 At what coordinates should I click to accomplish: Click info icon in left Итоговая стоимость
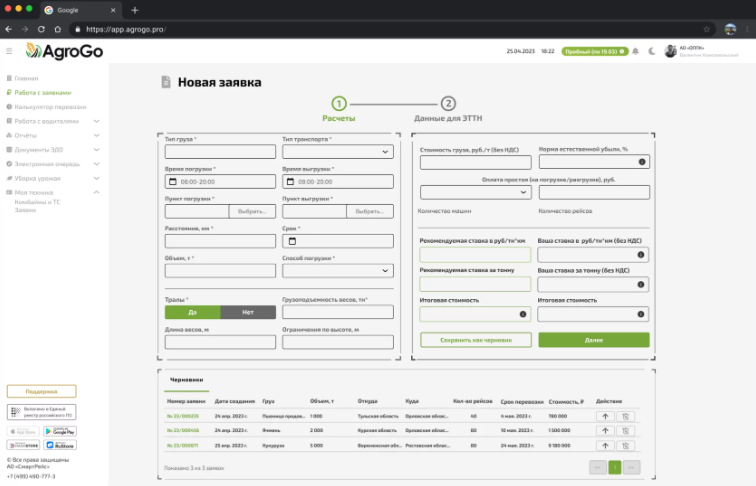pos(523,314)
